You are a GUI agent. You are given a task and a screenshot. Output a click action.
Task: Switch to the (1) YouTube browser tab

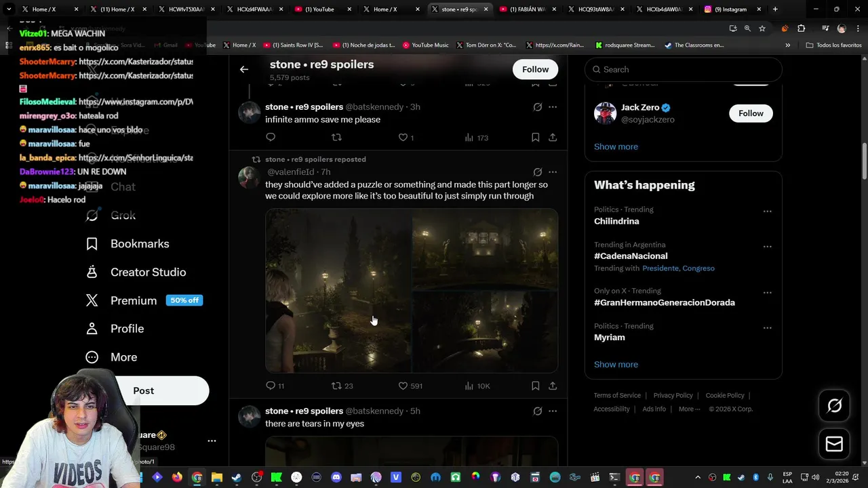[322, 9]
